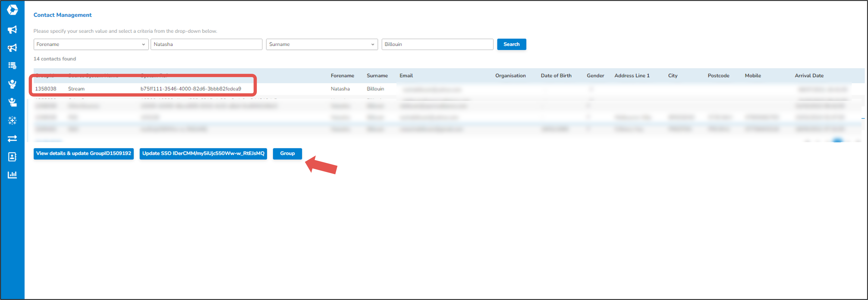Open the campaigns megaphone icon in sidebar

coord(12,29)
